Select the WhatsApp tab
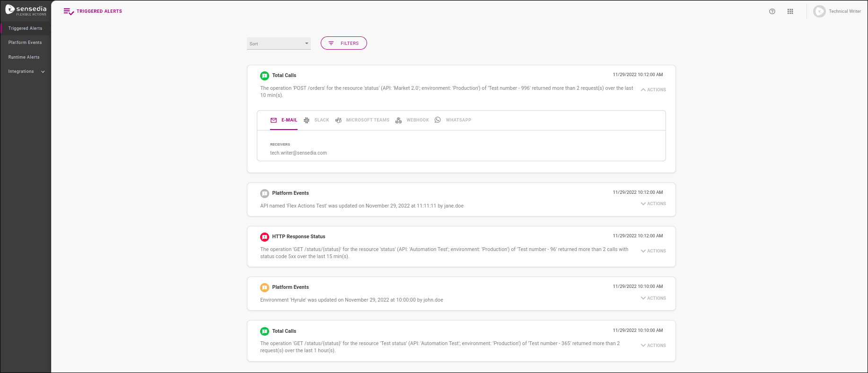Screen dimensions: 868x373 [453, 120]
